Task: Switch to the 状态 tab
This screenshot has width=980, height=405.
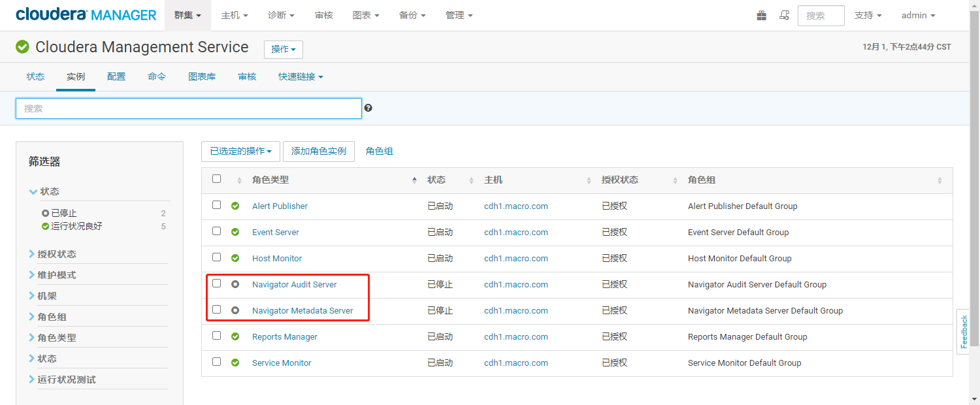Action: coord(35,76)
